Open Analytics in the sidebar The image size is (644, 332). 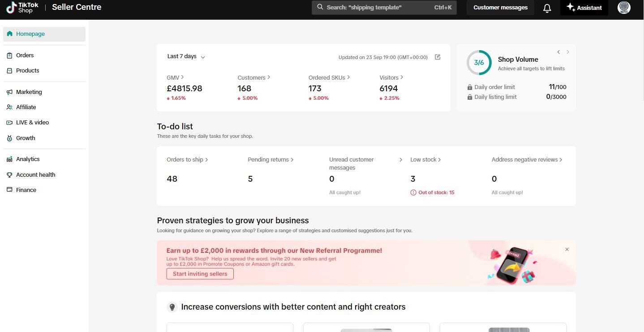pyautogui.click(x=28, y=159)
